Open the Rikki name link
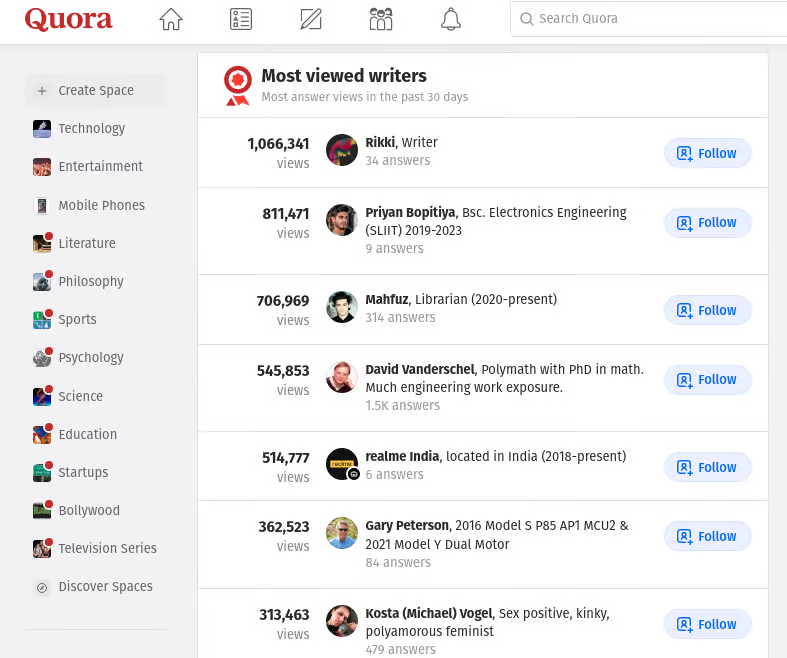The width and height of the screenshot is (787, 658). pos(380,143)
